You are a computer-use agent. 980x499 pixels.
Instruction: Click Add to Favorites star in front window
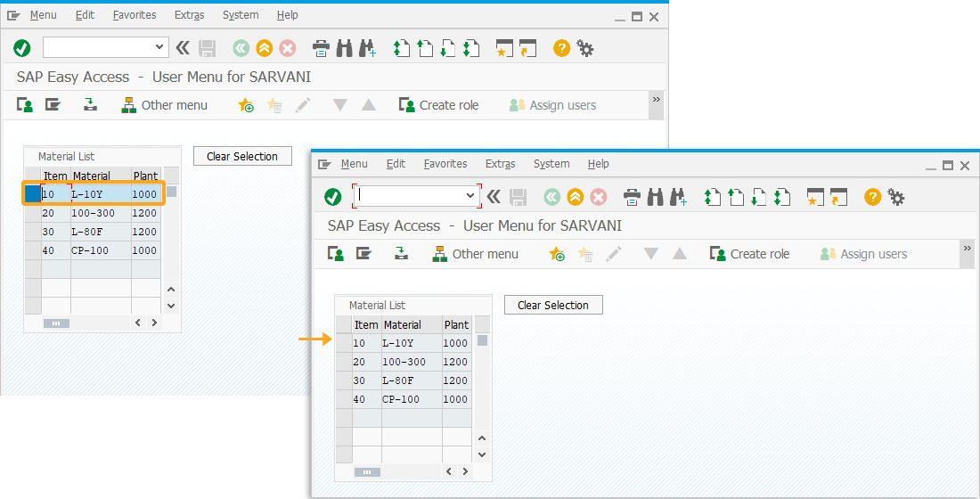click(x=556, y=254)
